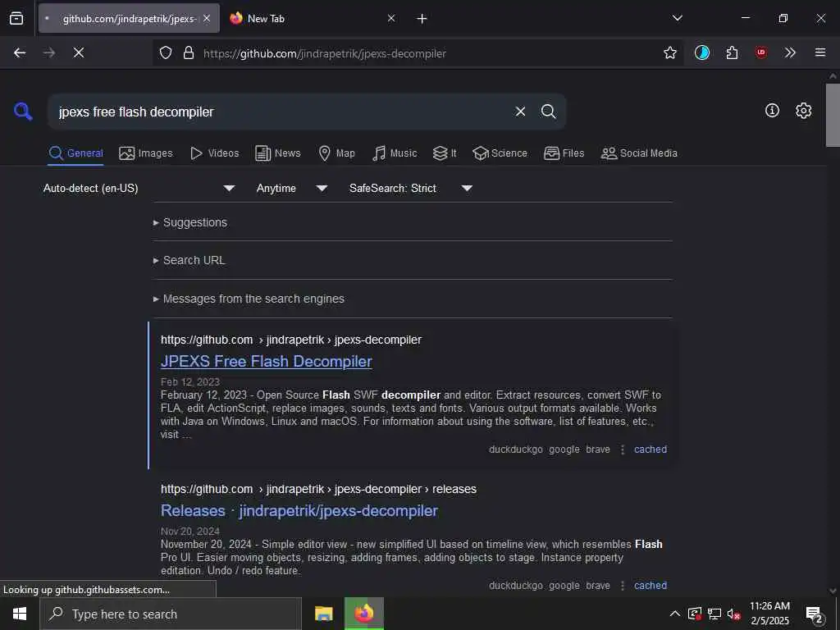Open the Extensions puzzle menu

[732, 52]
